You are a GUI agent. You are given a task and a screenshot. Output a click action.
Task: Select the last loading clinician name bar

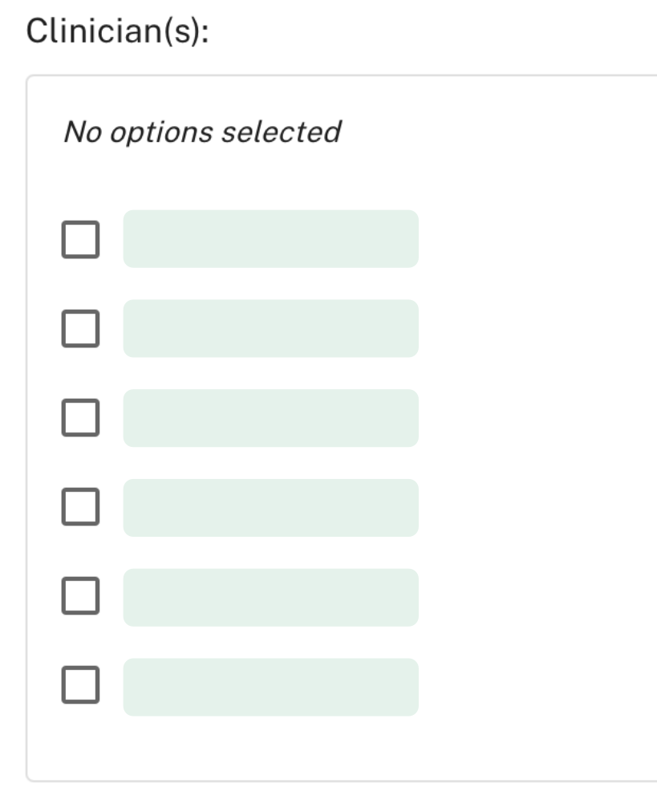[270, 687]
